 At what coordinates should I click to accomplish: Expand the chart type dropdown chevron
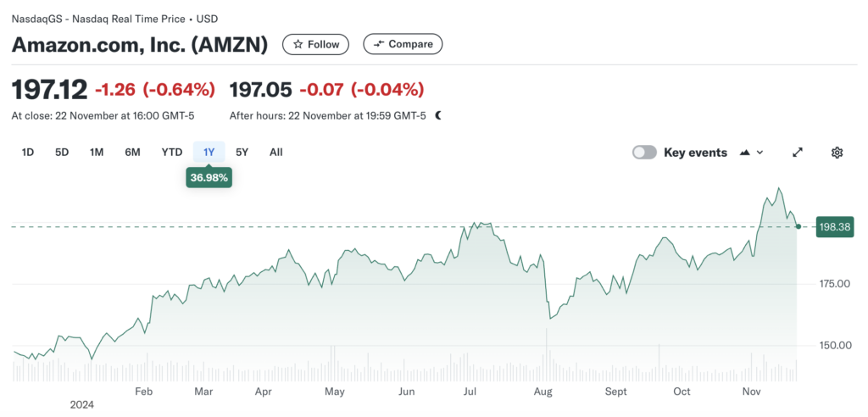click(x=759, y=153)
